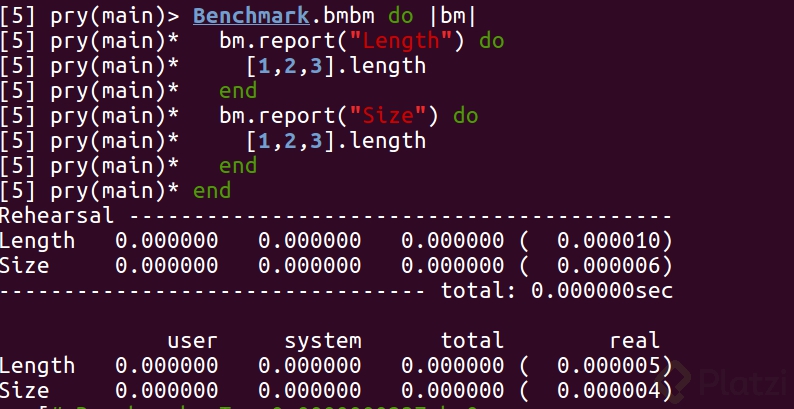The image size is (794, 409).
Task: Click the pry(main)> prompt ending in >
Action: coord(115,17)
